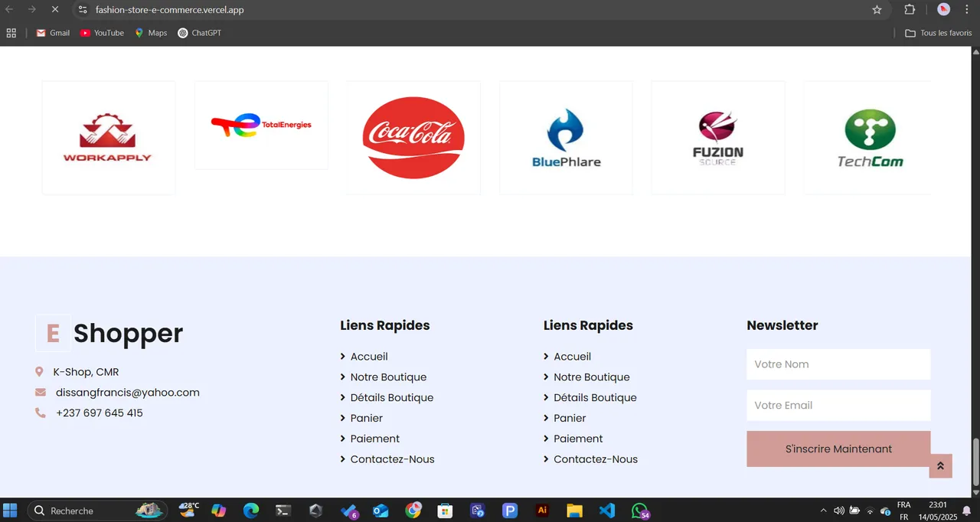
Task: Click the browser back arrow
Action: (10, 10)
